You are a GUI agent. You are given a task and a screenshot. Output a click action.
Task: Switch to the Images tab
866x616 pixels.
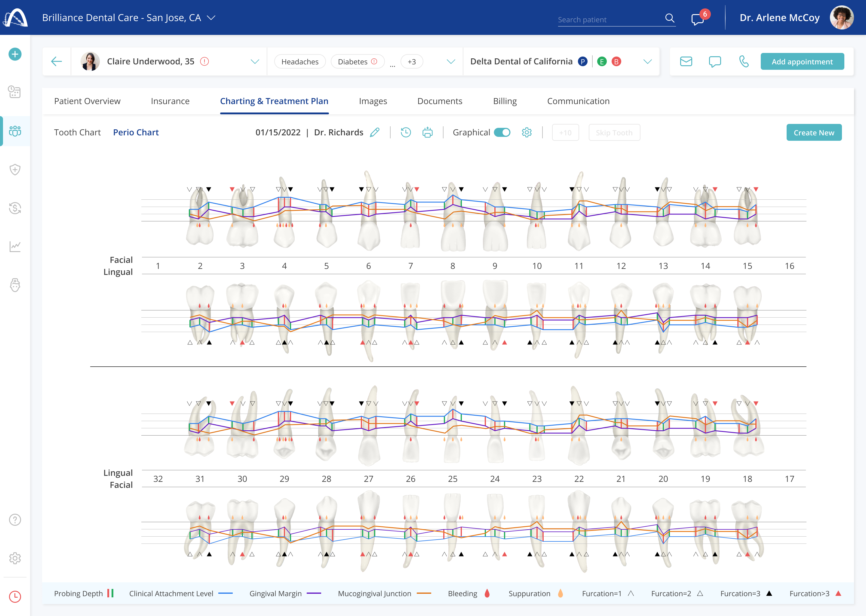click(373, 101)
